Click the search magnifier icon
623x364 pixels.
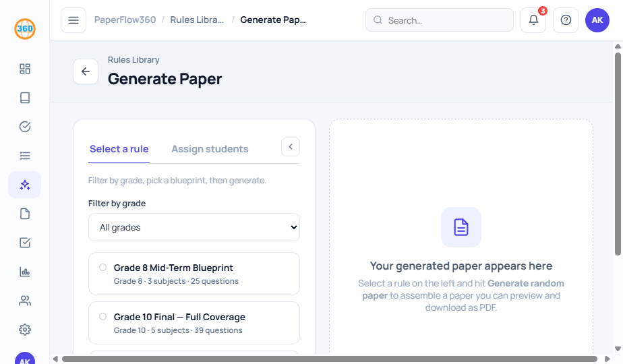pos(378,20)
